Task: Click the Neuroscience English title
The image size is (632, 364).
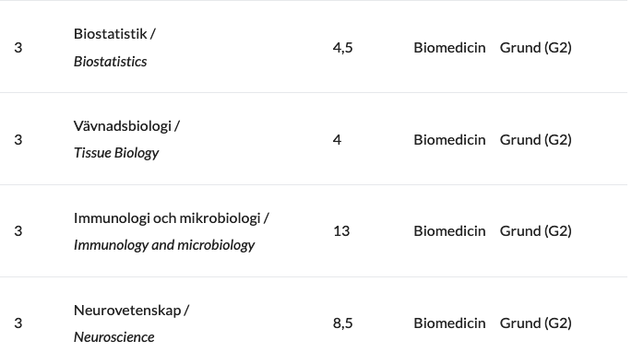Action: pos(114,337)
